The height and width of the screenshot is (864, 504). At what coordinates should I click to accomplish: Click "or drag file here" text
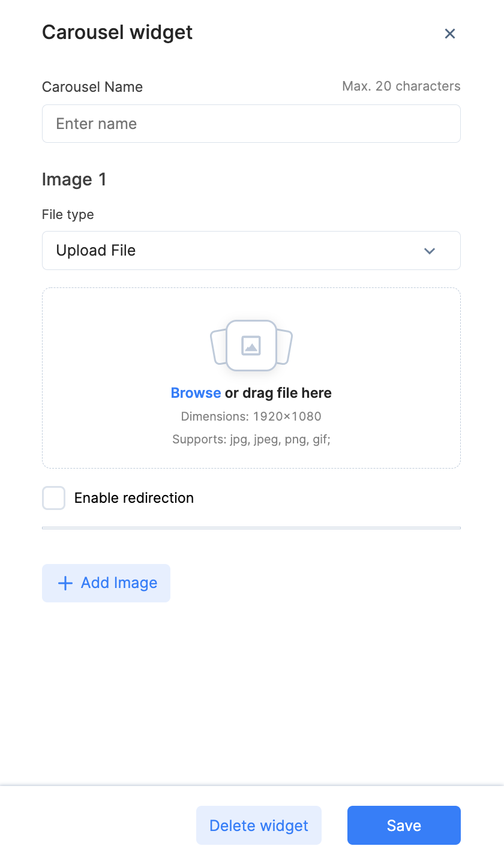[278, 393]
